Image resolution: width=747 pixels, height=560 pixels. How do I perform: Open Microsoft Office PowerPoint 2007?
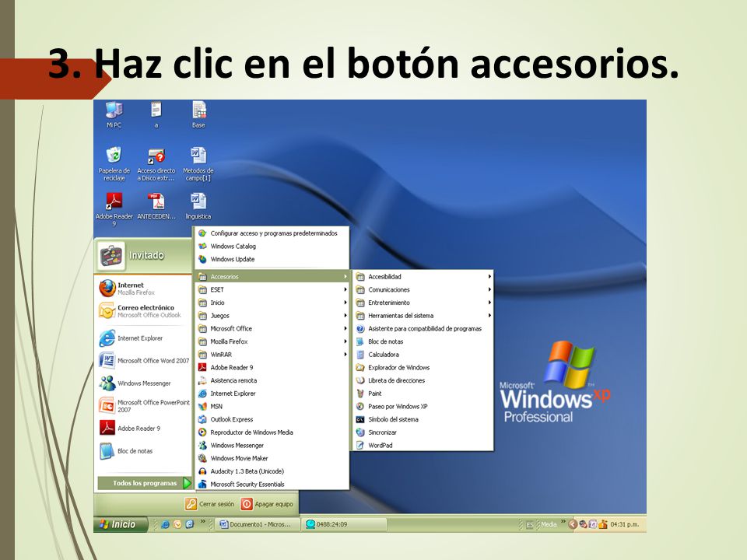point(144,406)
